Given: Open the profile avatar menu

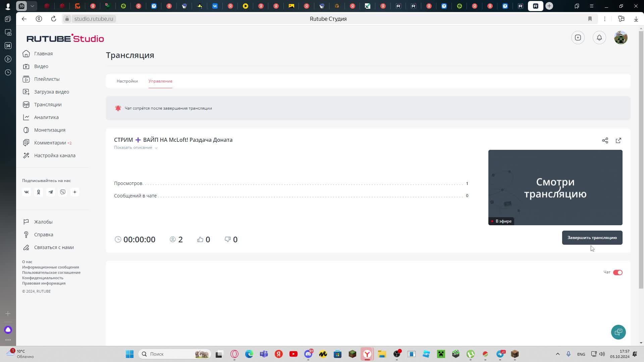Looking at the screenshot, I should (x=621, y=38).
